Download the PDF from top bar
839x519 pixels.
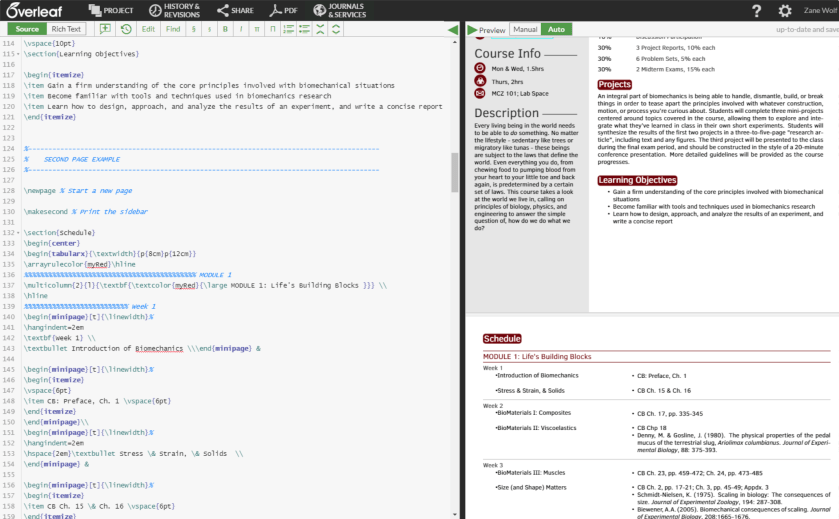point(283,10)
